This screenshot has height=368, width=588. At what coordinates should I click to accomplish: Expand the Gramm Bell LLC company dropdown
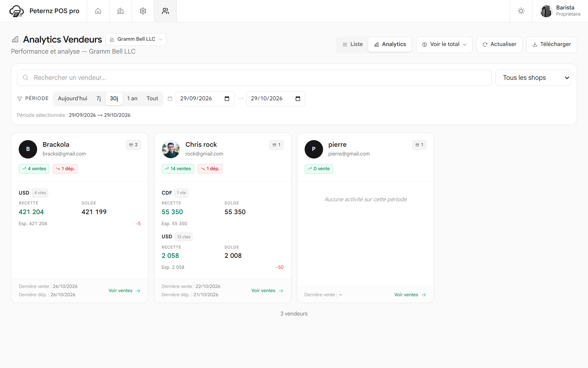click(x=136, y=39)
